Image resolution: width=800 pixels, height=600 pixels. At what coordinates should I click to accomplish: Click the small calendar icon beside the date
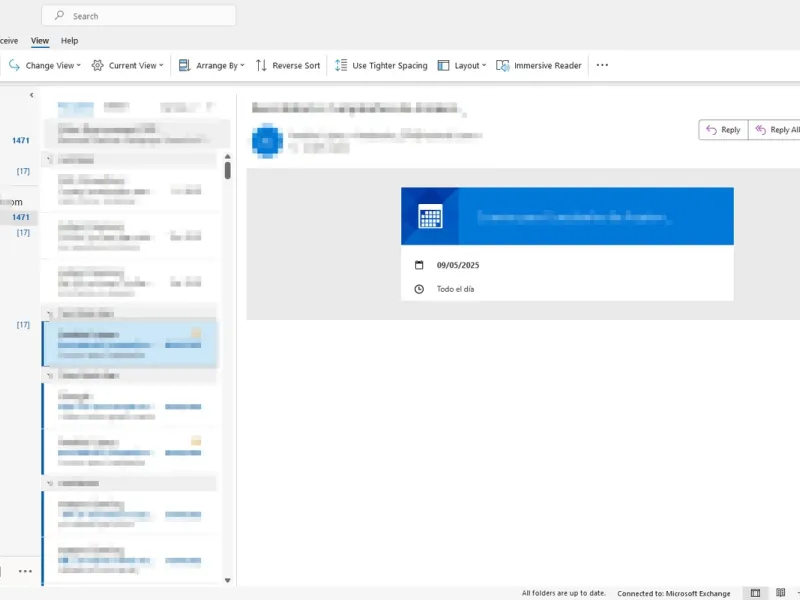click(x=419, y=265)
